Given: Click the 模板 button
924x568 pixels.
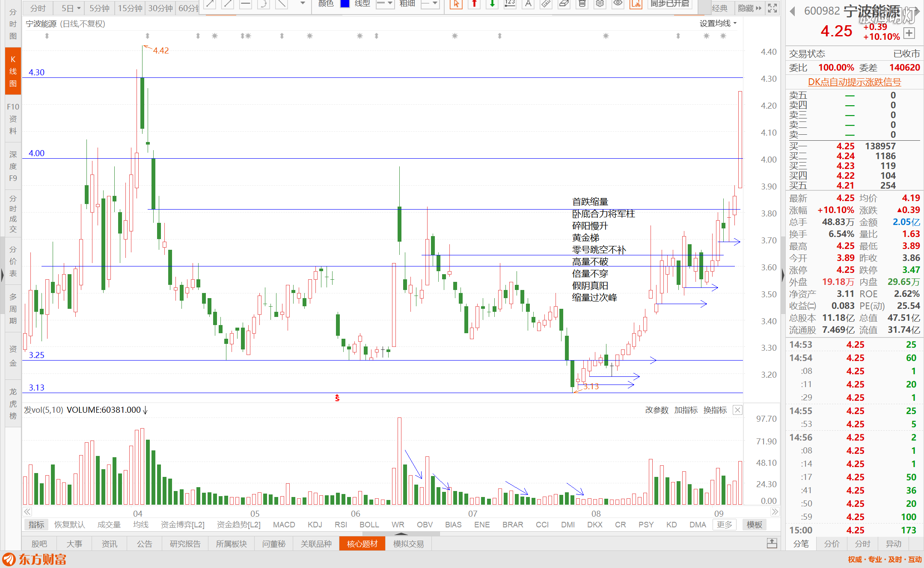Looking at the screenshot, I should click(x=754, y=524).
